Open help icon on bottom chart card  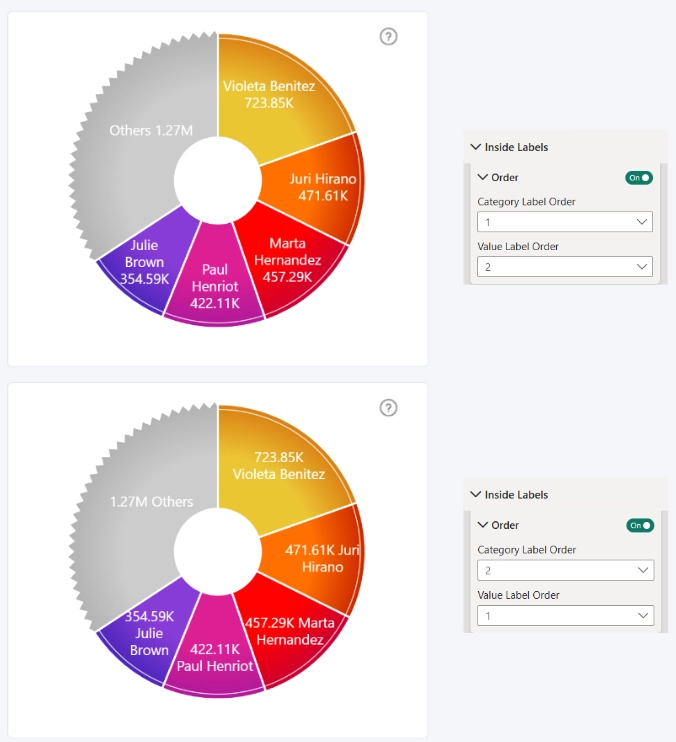[388, 407]
